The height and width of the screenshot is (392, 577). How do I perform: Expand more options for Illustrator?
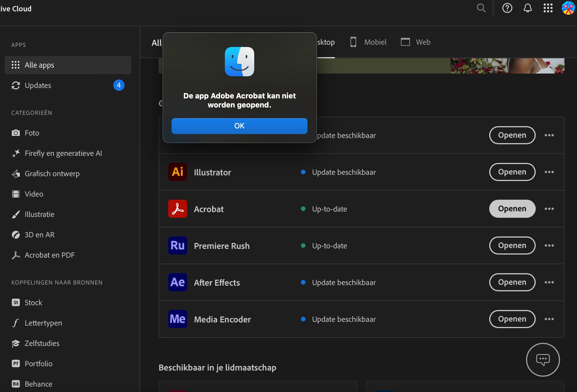(x=549, y=172)
